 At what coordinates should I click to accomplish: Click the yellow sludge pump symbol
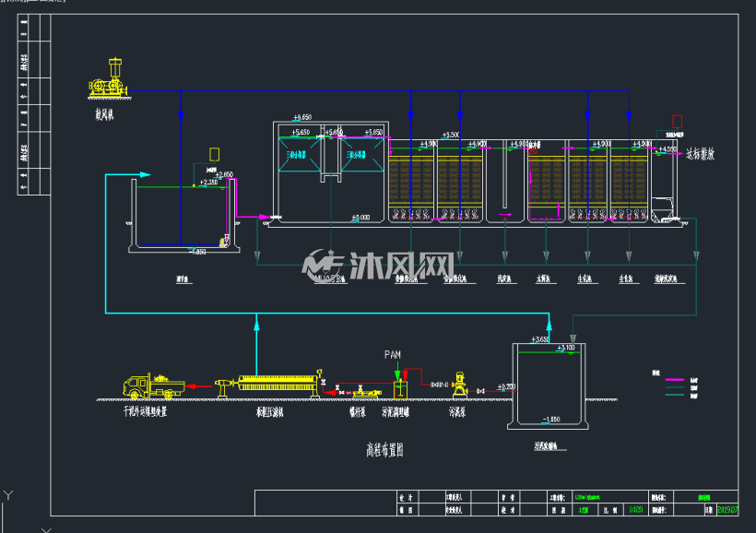pyautogui.click(x=460, y=385)
